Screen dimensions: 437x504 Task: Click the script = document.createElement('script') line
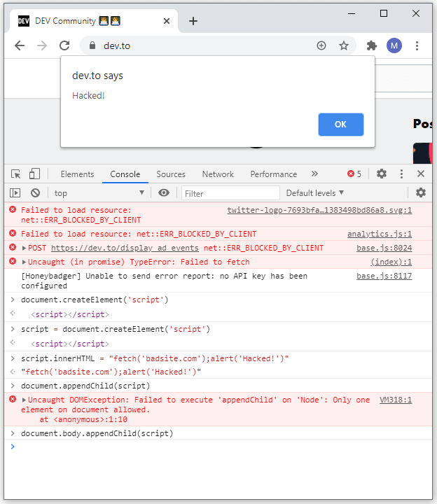[116, 329]
